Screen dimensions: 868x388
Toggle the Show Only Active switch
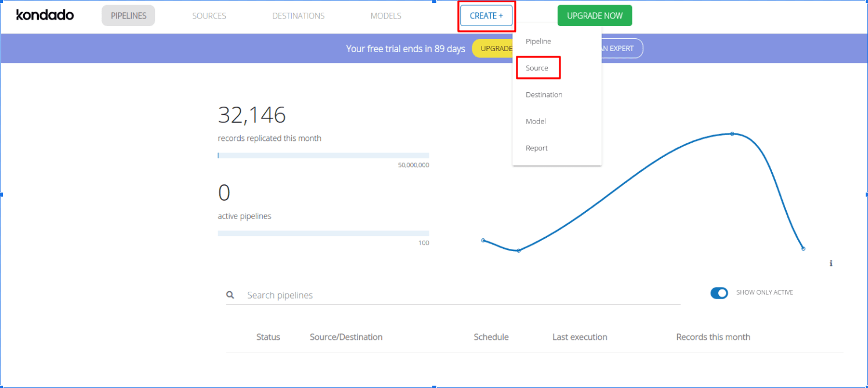coord(719,293)
